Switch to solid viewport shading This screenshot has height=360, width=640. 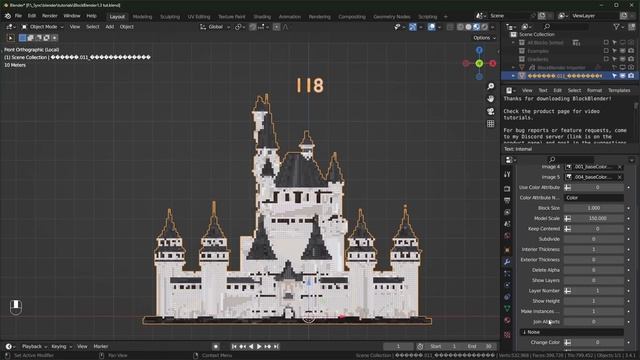(468, 27)
